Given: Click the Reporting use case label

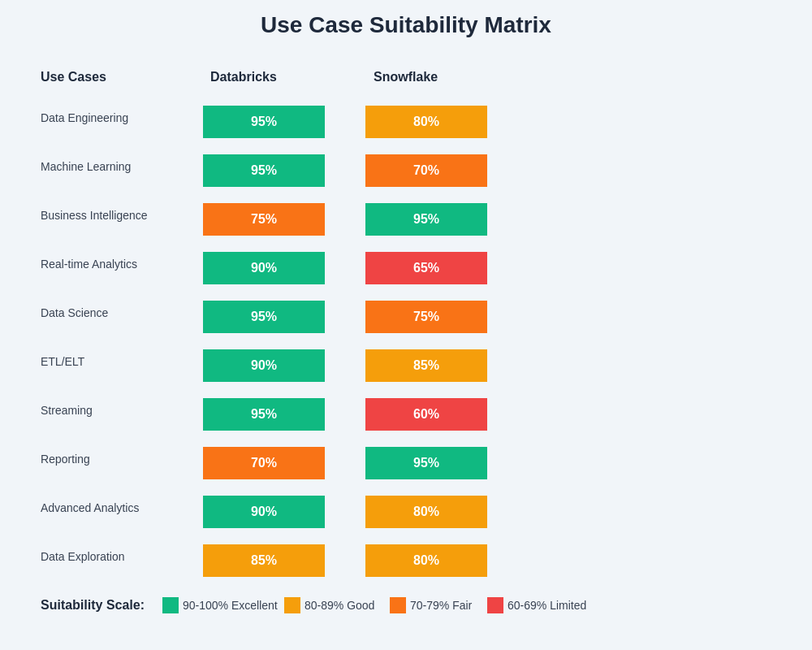Looking at the screenshot, I should pos(65,459).
